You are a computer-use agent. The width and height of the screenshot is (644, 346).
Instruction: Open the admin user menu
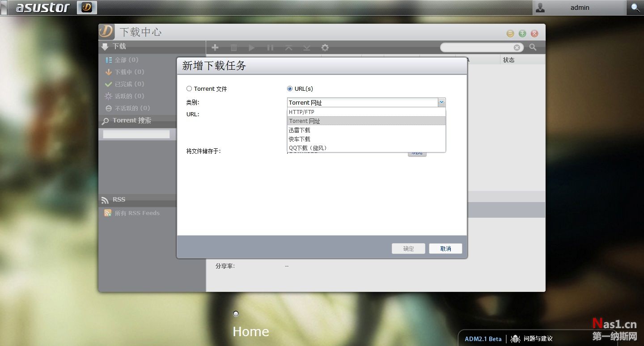[x=579, y=8]
